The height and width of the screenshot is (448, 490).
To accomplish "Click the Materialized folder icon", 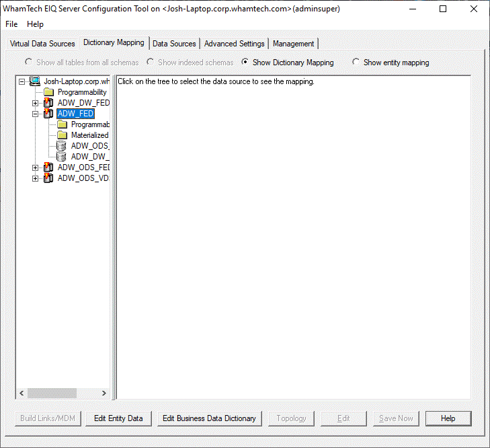I will 63,135.
